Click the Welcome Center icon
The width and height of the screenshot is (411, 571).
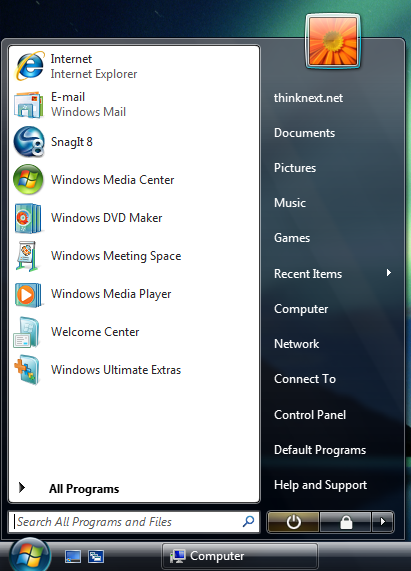tap(27, 332)
